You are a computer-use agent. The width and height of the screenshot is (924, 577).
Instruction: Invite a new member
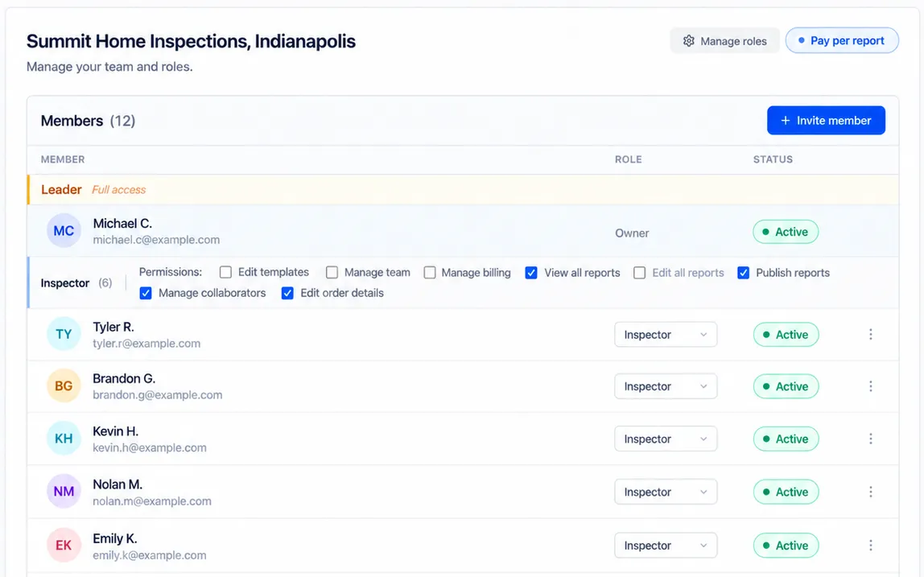pos(826,120)
